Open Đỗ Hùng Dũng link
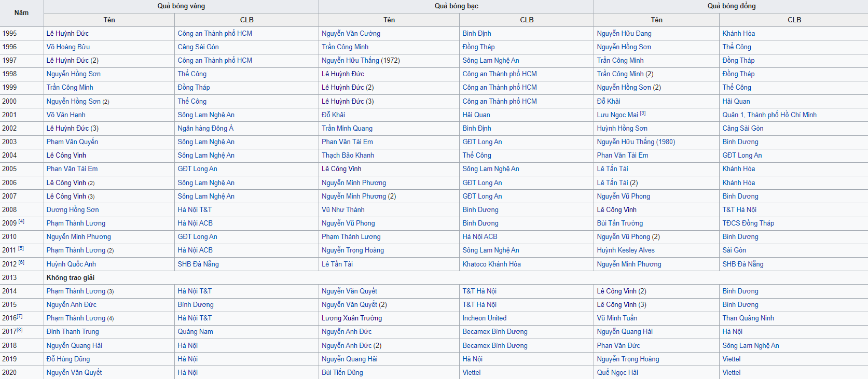Image resolution: width=868 pixels, height=379 pixels. [68, 359]
